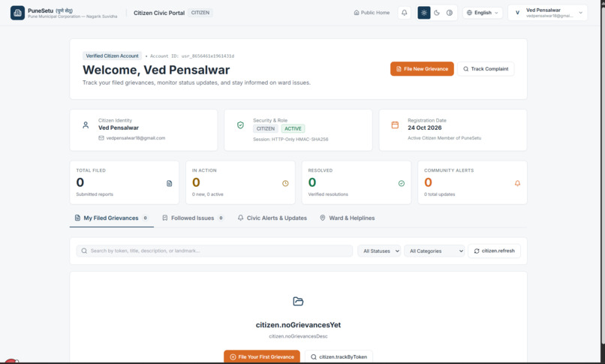Click the Account ID text

(192, 56)
